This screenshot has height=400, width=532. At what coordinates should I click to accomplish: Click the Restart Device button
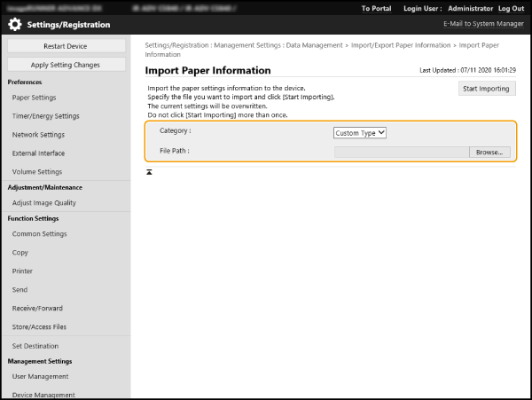click(66, 46)
